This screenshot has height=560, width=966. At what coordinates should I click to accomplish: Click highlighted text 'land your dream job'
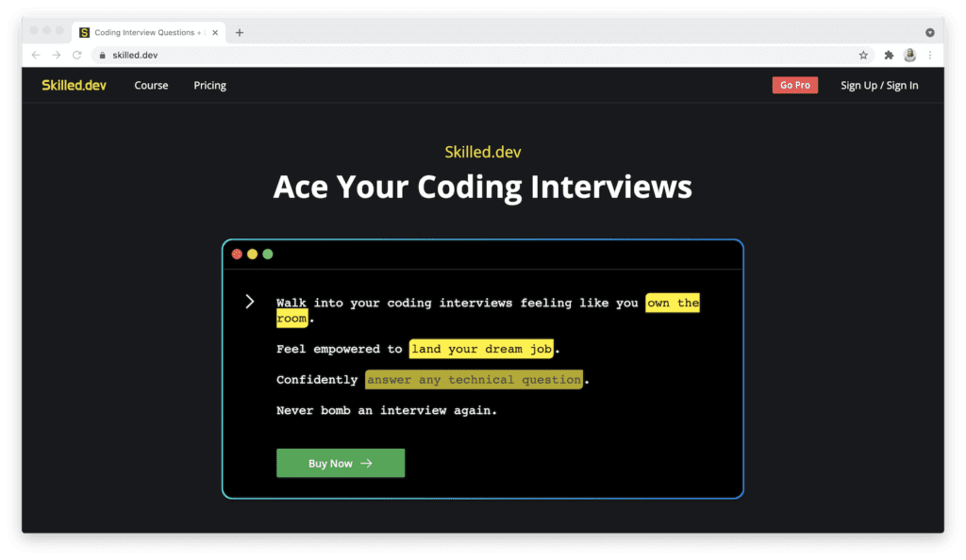point(481,349)
